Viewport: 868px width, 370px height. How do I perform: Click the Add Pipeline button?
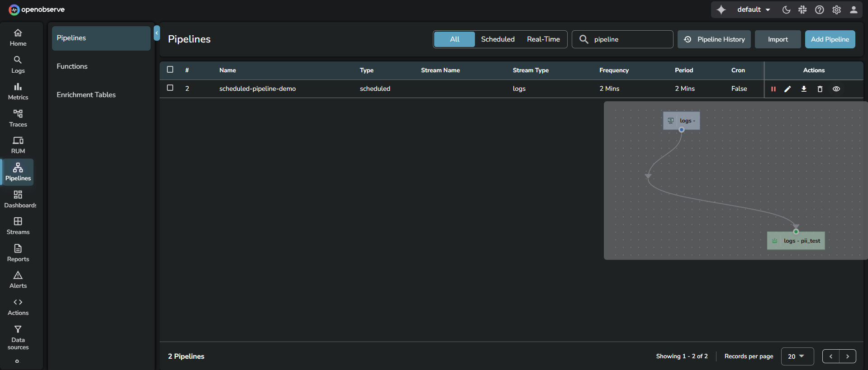click(x=830, y=39)
